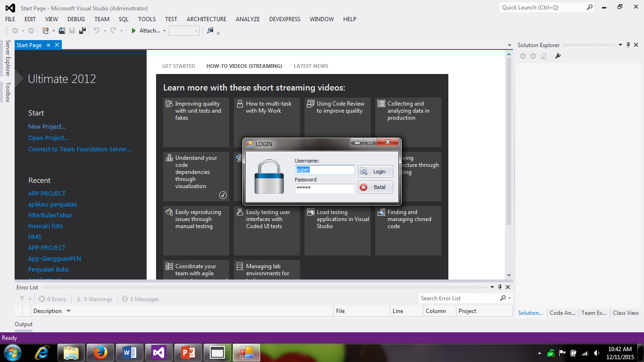
Task: Click the Redo toolbar icon
Action: point(113,31)
